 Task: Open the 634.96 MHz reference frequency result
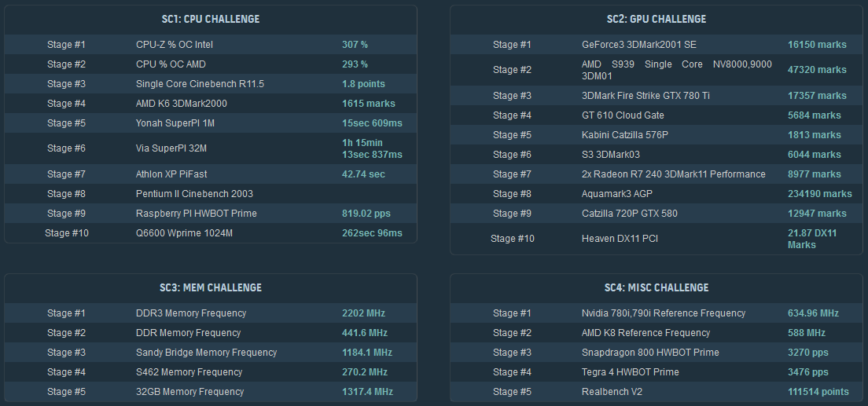813,313
